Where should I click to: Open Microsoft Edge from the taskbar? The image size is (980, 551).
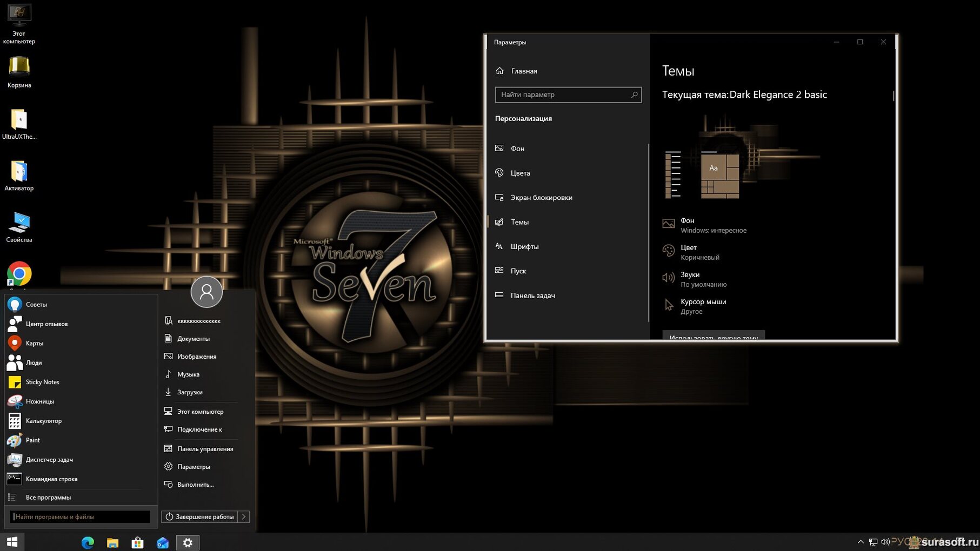88,542
